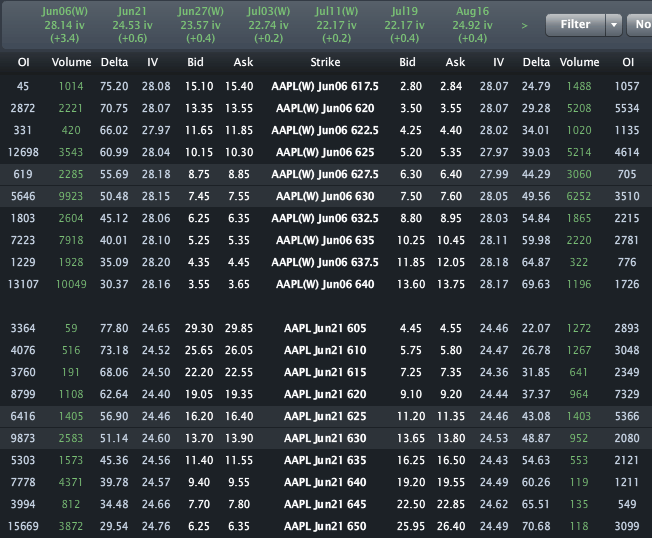Select the AAPL Jun21 640 strike

[x=325, y=483]
